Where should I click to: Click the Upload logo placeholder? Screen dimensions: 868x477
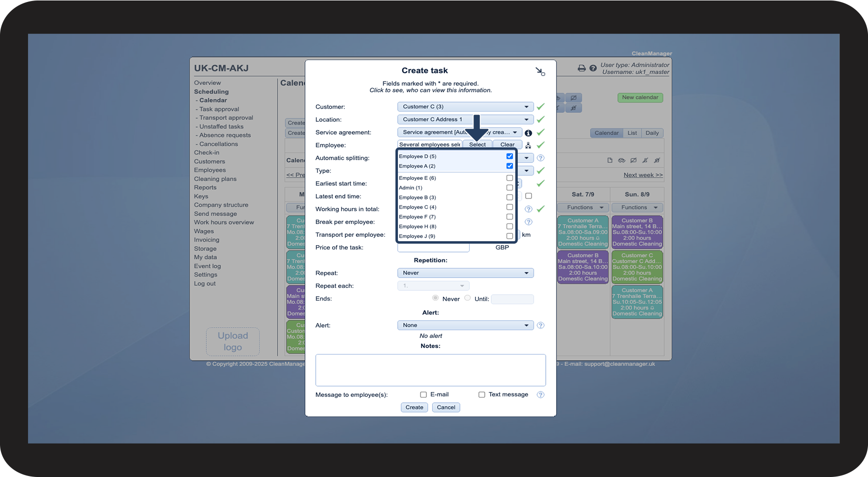click(233, 341)
